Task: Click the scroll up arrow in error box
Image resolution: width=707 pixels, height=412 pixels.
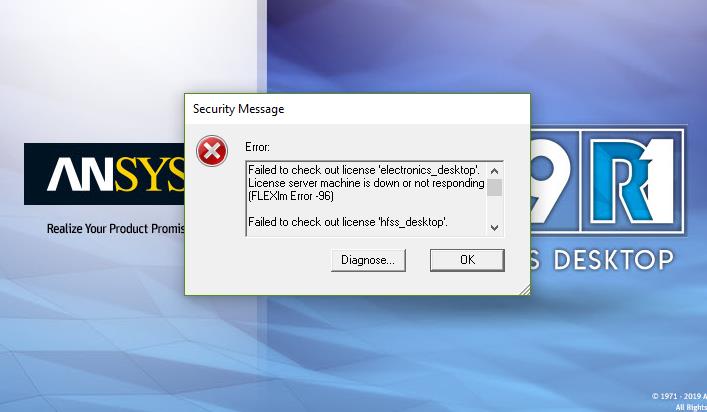Action: point(494,171)
